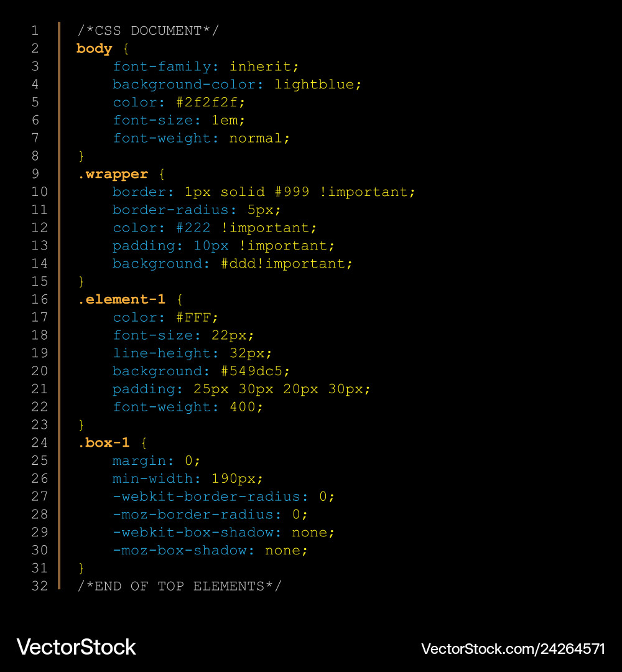The width and height of the screenshot is (622, 672).
Task: Click the .box-1 selector
Action: tap(103, 442)
